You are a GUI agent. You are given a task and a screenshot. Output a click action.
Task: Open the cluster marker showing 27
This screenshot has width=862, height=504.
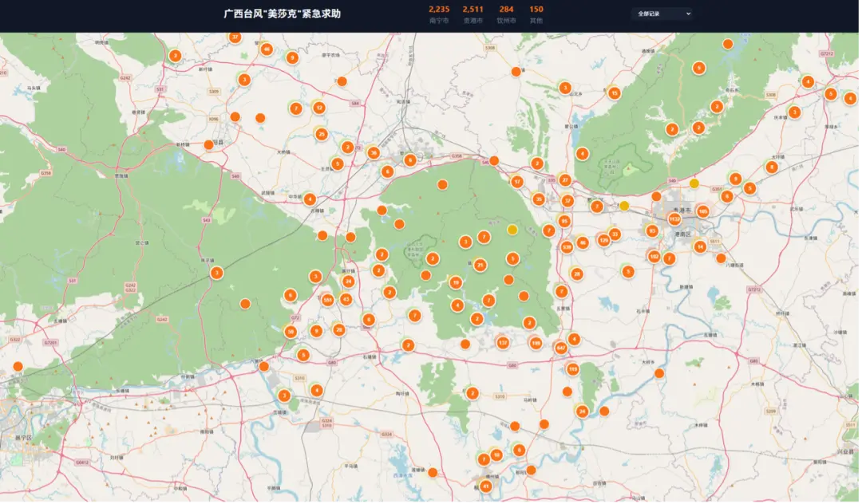point(567,181)
